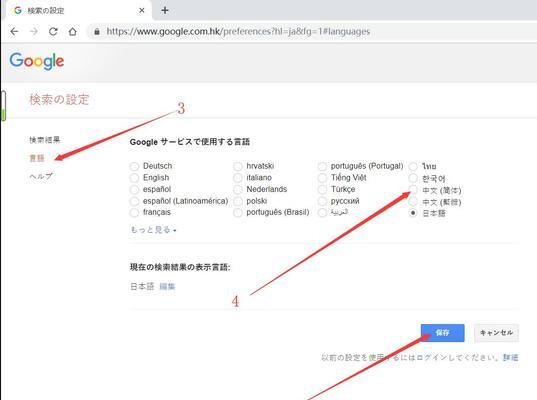Select the español (Latinoamérica) radio button

[134, 201]
